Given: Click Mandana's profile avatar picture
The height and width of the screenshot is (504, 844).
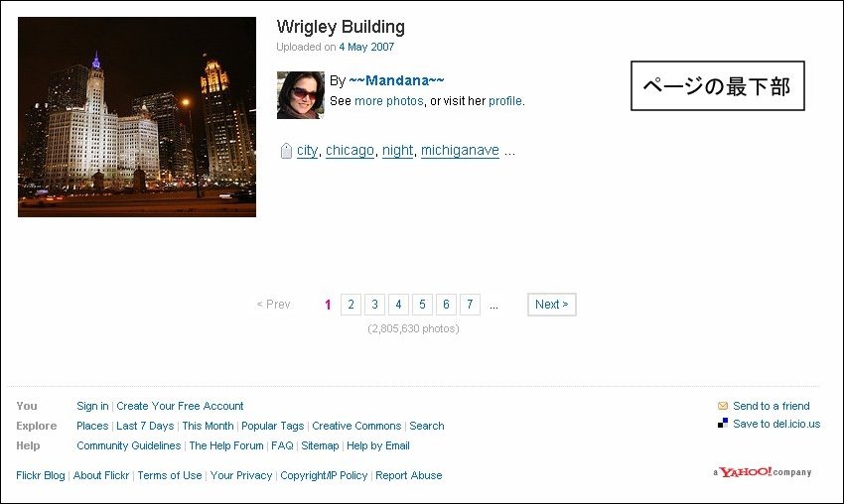Looking at the screenshot, I should click(x=300, y=95).
